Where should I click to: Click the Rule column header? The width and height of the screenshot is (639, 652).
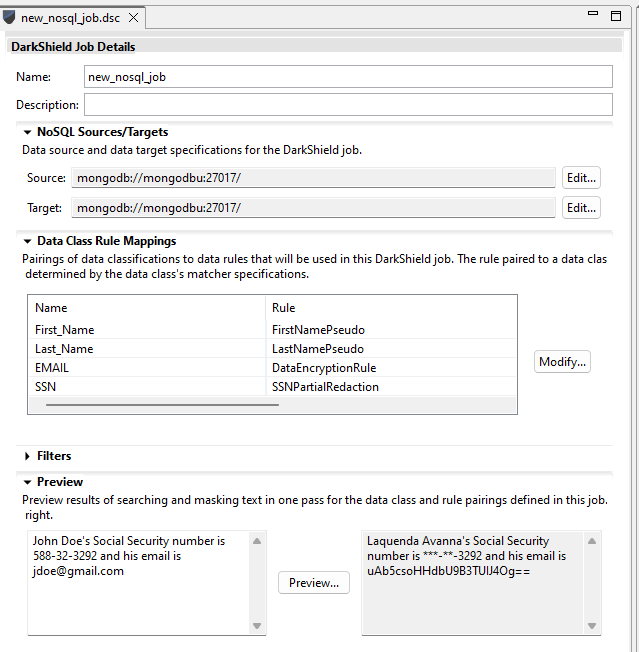click(x=391, y=308)
